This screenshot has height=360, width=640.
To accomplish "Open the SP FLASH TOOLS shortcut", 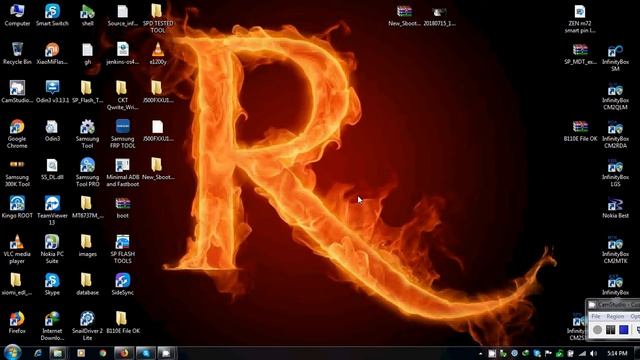I will click(x=122, y=249).
